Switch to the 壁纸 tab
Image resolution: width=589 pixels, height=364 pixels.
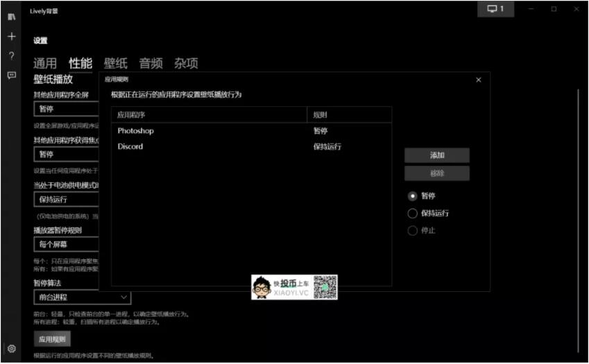116,63
